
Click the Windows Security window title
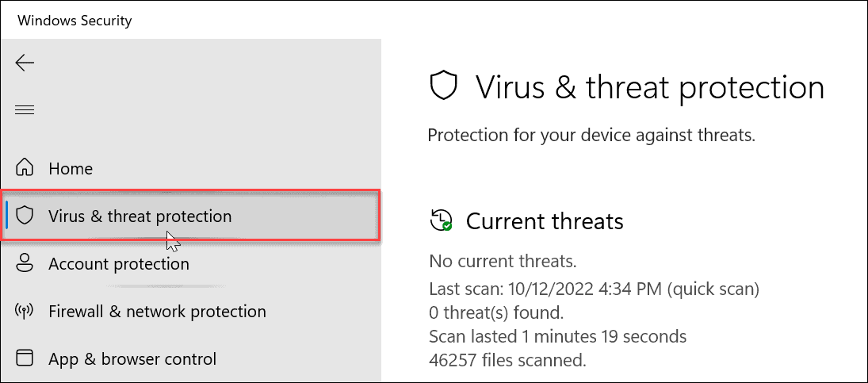(75, 21)
